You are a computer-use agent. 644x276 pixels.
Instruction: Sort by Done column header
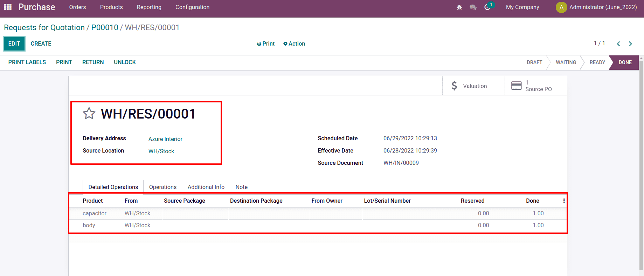click(533, 201)
